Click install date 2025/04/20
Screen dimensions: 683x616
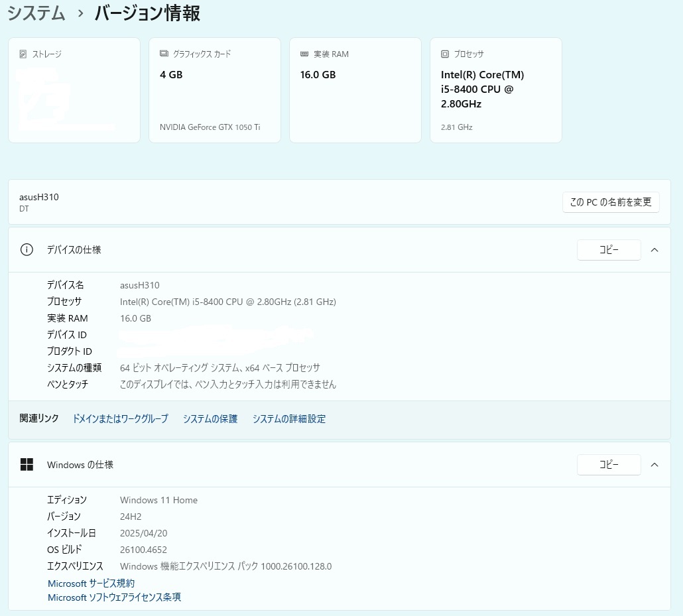143,533
